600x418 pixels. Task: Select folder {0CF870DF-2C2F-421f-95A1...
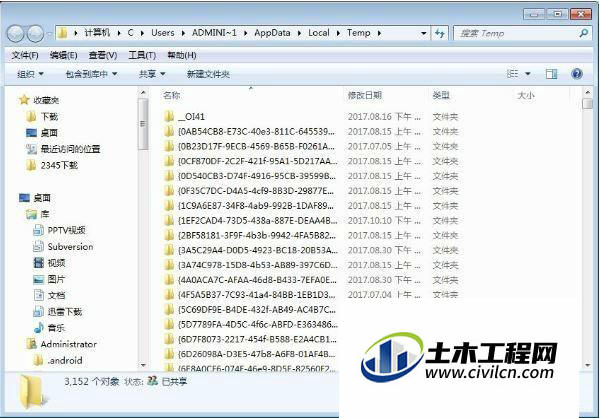(x=258, y=161)
